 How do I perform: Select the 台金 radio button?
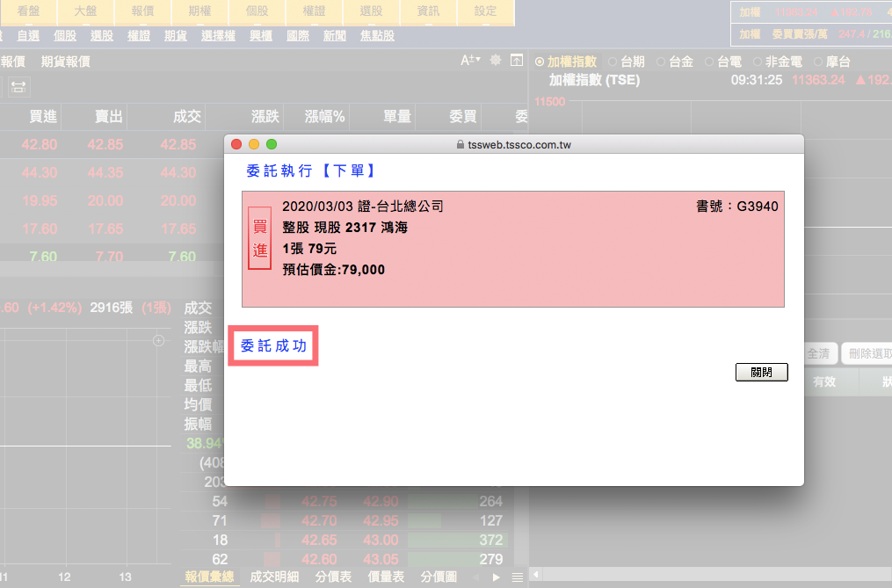coord(661,62)
